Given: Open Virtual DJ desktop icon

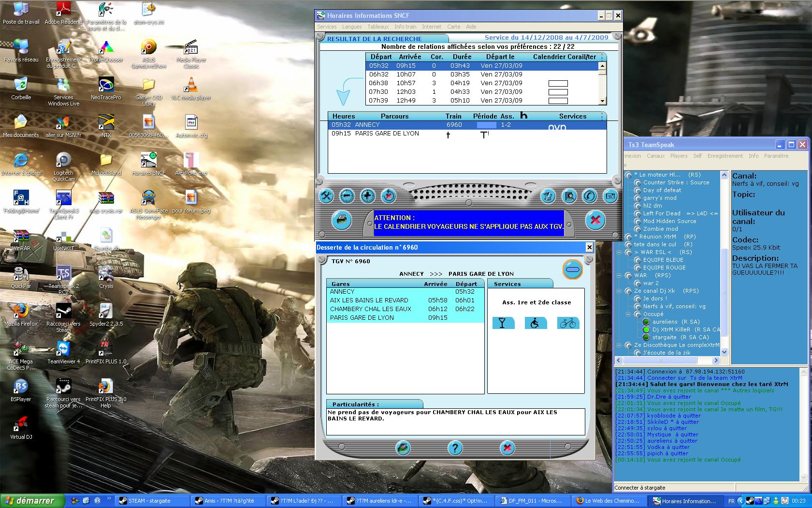Looking at the screenshot, I should [21, 428].
